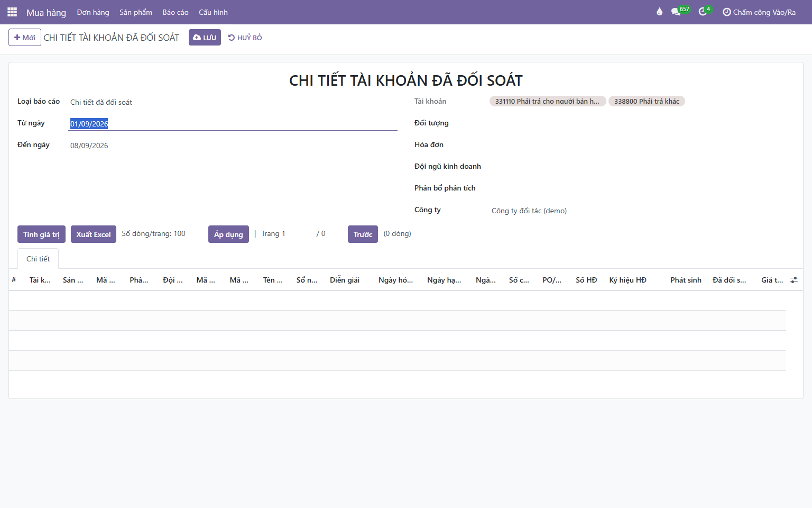Sort by the Ký hiệu HĐ column
Image resolution: width=812 pixels, height=508 pixels.
click(x=628, y=280)
